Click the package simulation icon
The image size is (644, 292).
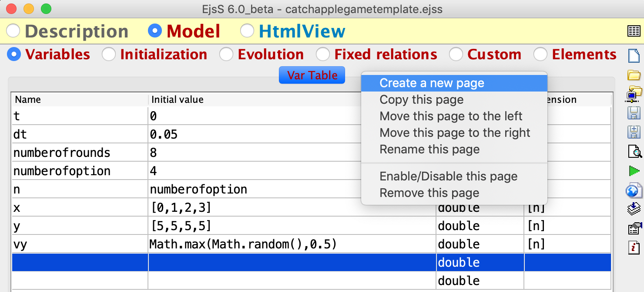634,209
